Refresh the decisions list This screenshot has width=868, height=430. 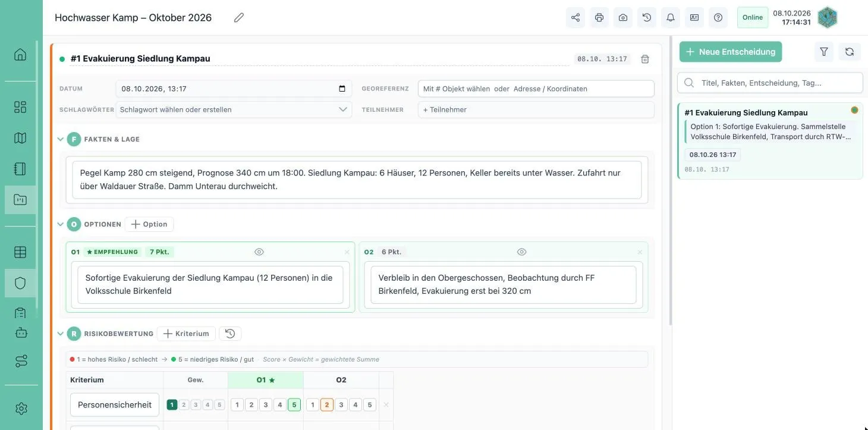pyautogui.click(x=850, y=52)
